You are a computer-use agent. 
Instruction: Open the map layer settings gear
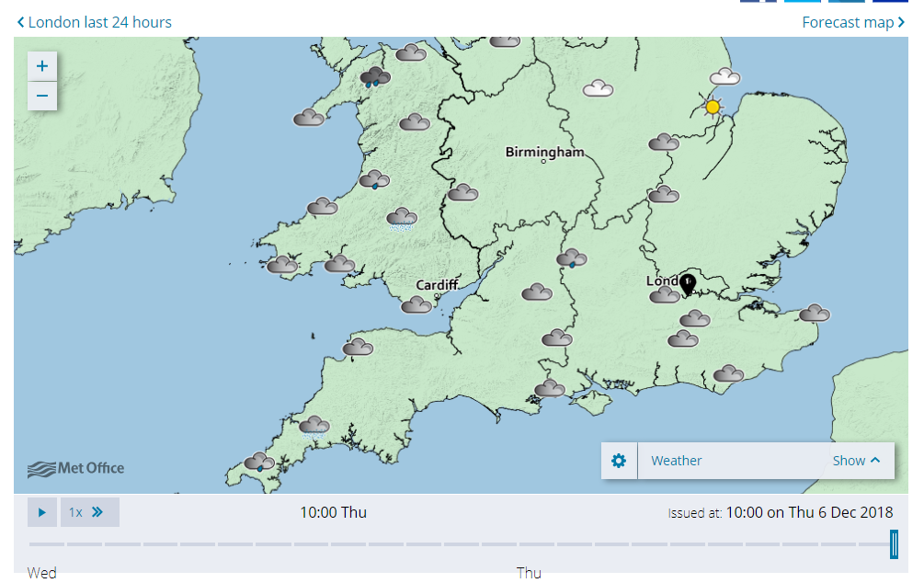point(619,460)
